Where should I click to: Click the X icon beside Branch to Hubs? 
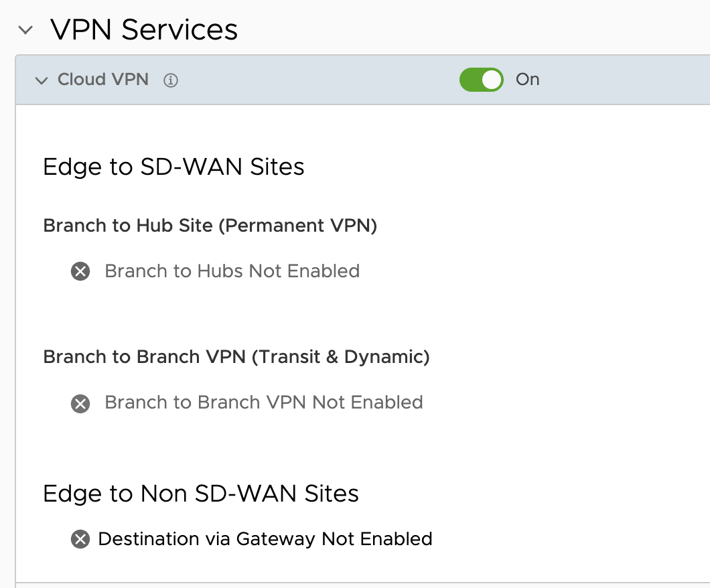coord(80,272)
